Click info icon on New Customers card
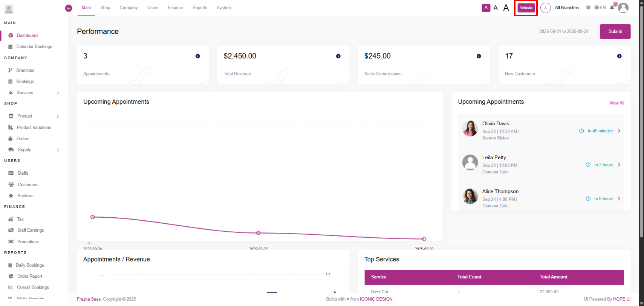The width and height of the screenshot is (644, 306). [x=619, y=56]
